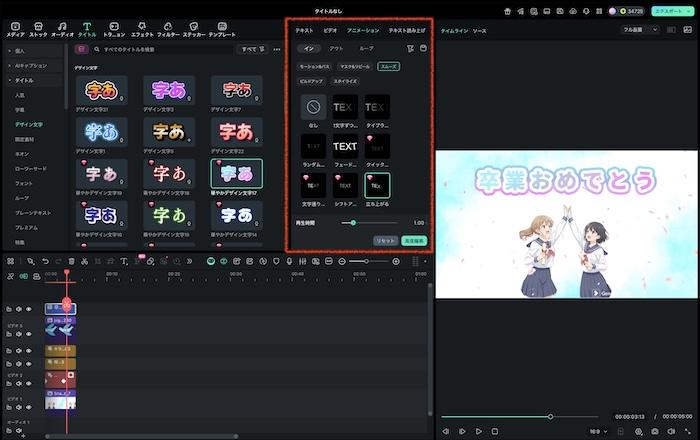Image resolution: width=700 pixels, height=440 pixels.
Task: Mute the ビデオ 1 track speaker
Action: pos(19,407)
